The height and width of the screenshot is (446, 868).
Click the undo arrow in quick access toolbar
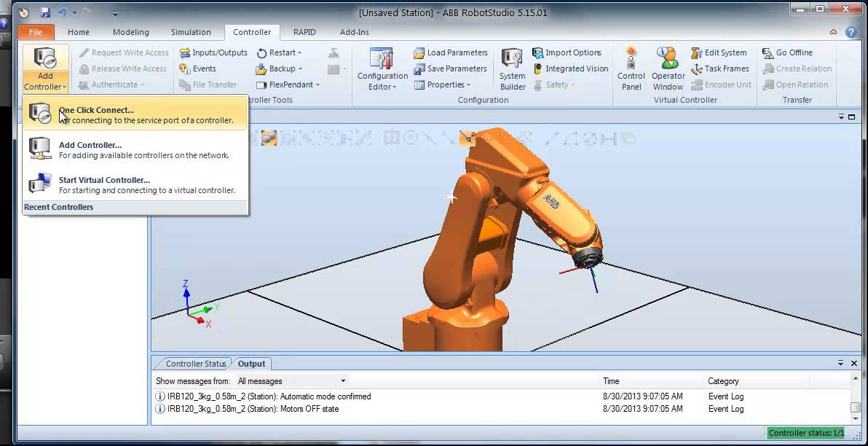tap(62, 12)
